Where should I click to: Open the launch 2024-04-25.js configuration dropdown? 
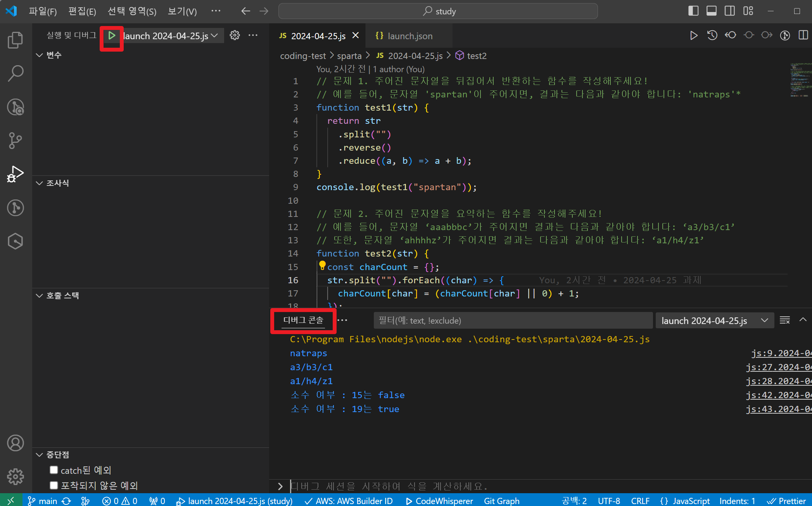(171, 36)
